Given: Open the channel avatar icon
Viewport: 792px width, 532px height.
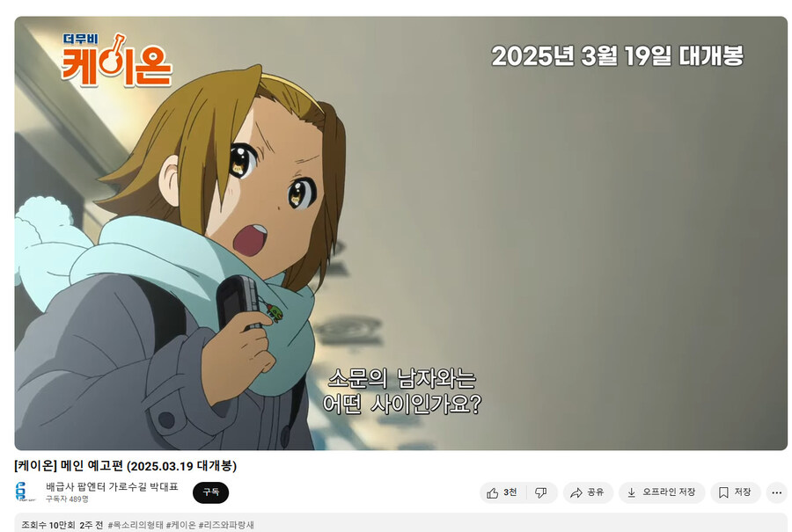Looking at the screenshot, I should tap(25, 492).
